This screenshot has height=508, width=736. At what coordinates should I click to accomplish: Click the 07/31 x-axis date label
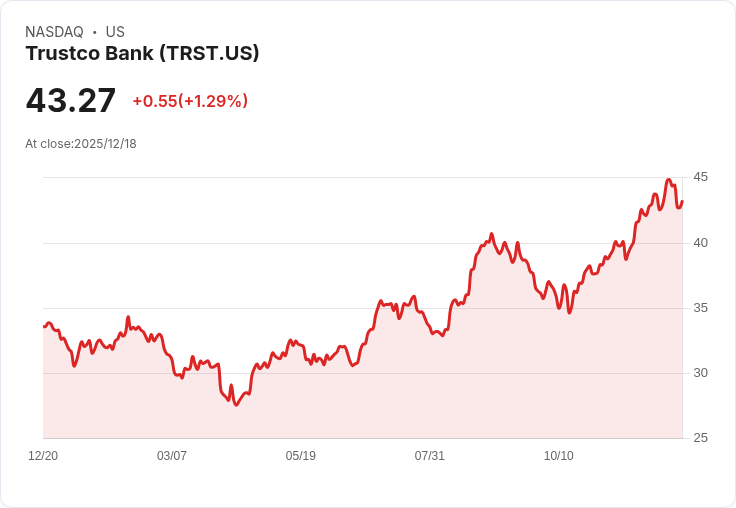tap(429, 455)
